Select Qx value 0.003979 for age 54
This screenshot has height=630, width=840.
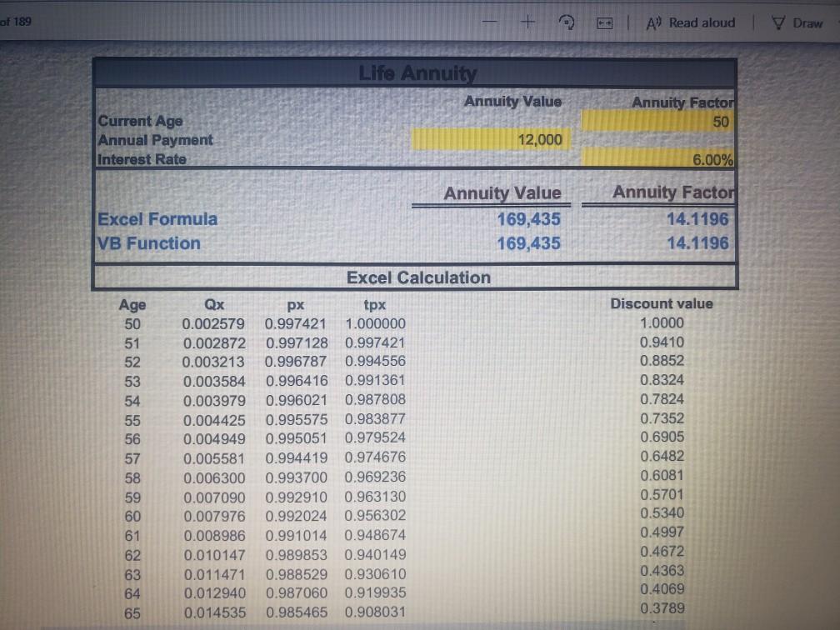[214, 401]
